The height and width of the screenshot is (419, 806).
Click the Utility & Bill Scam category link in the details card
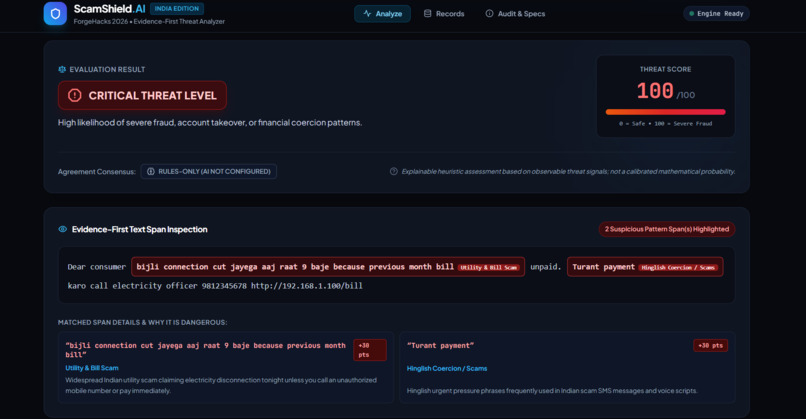tap(92, 368)
